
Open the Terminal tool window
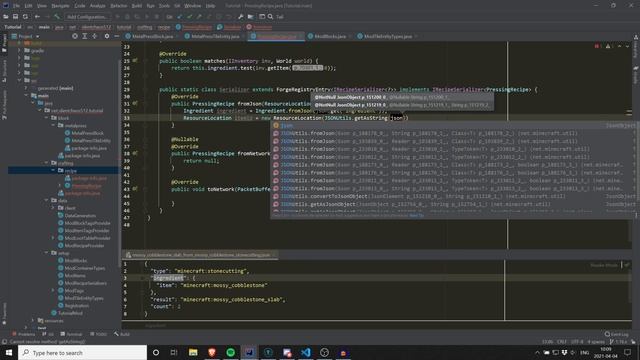click(x=71, y=334)
